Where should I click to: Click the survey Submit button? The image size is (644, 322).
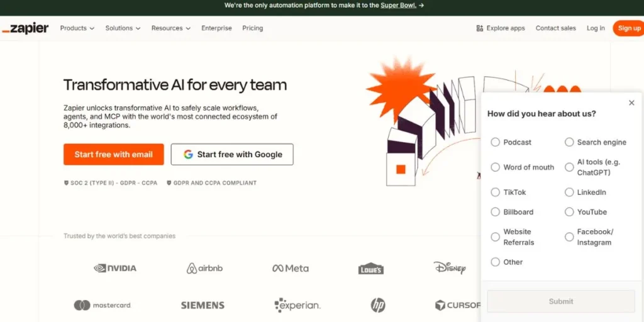click(x=561, y=301)
